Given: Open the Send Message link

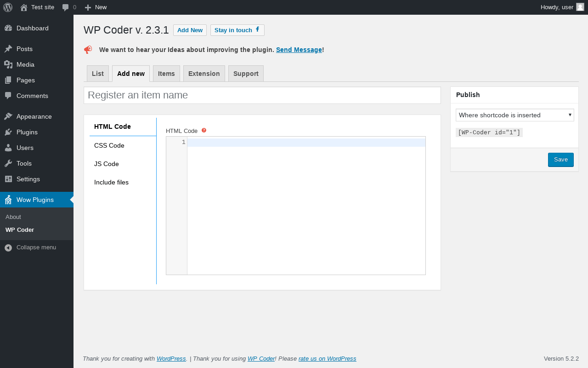Looking at the screenshot, I should (x=299, y=50).
